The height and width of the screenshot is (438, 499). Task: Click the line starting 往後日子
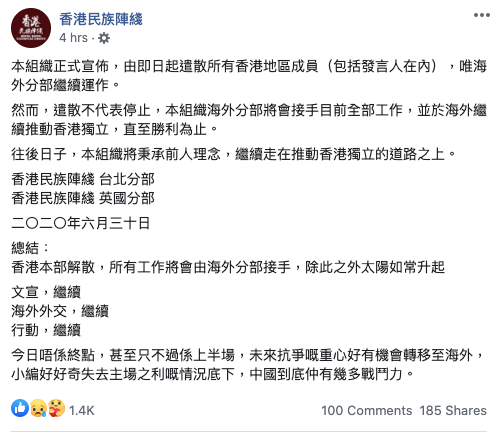pyautogui.click(x=233, y=154)
